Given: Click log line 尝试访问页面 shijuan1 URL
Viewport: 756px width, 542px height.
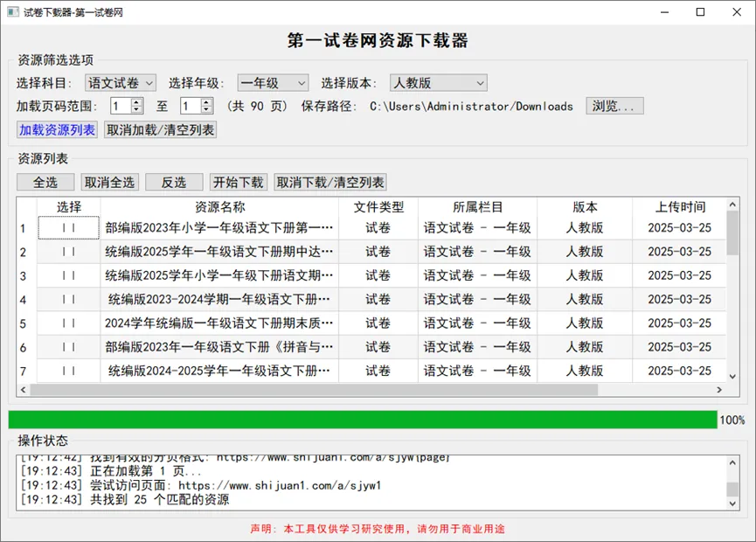Looking at the screenshot, I should pyautogui.click(x=201, y=485).
